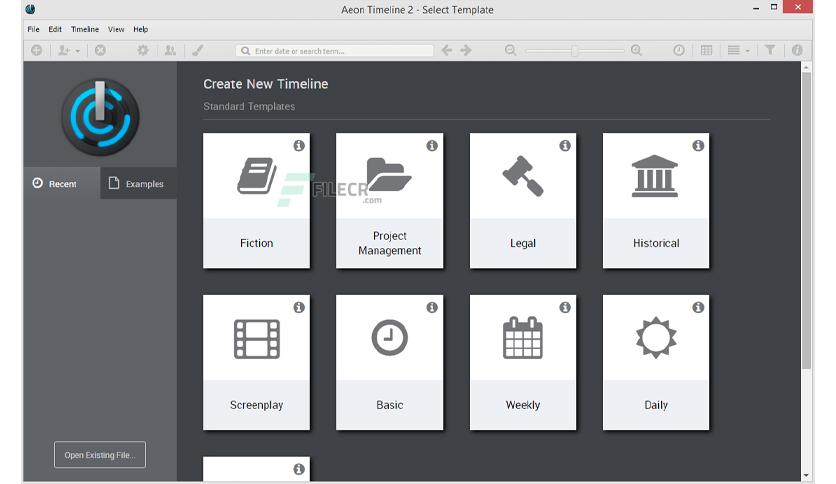This screenshot has width=836, height=484.
Task: Click the zoom in magnifier icon
Action: 636,50
